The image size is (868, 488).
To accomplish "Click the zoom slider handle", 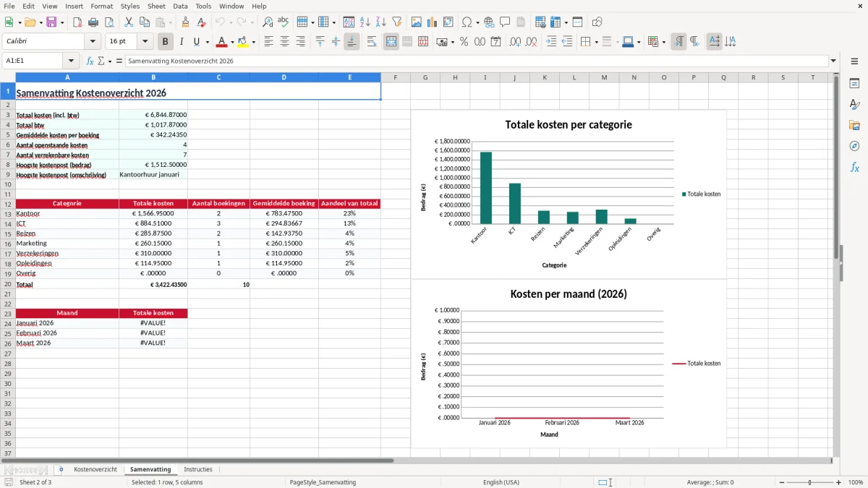I will [x=810, y=482].
